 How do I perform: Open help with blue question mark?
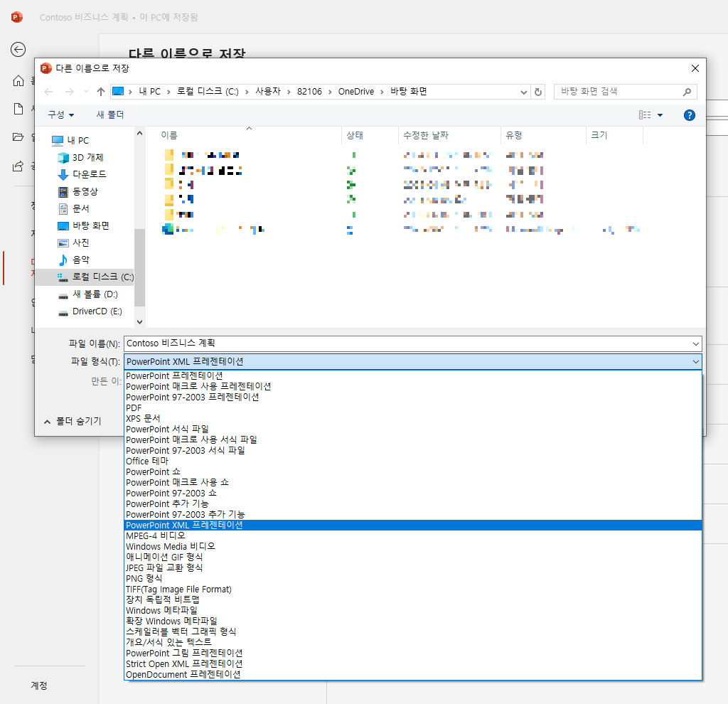click(690, 115)
